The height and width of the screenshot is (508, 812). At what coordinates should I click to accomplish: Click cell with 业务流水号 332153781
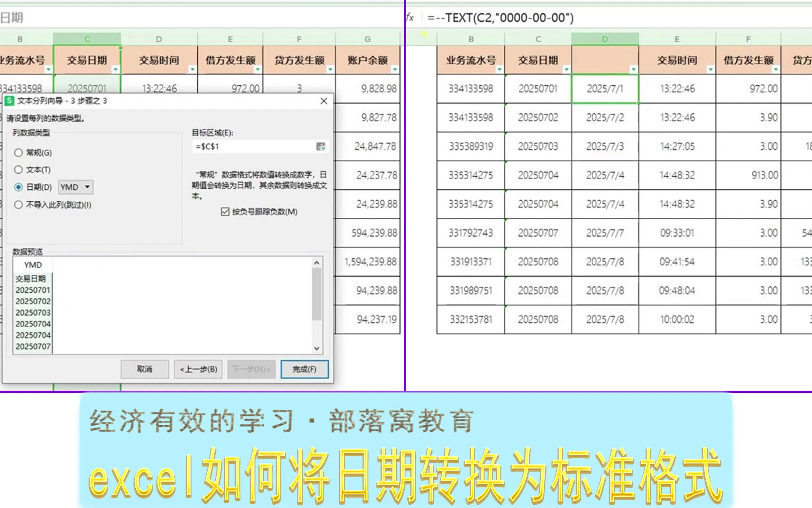pyautogui.click(x=471, y=319)
